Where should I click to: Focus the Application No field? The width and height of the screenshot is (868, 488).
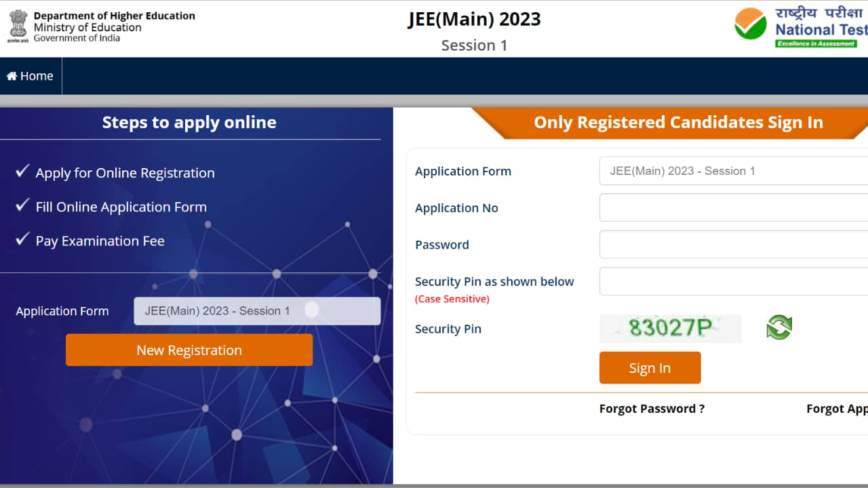[x=734, y=207]
